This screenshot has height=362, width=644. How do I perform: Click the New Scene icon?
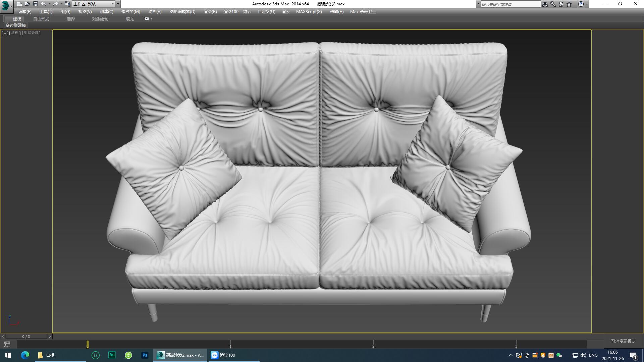(19, 4)
